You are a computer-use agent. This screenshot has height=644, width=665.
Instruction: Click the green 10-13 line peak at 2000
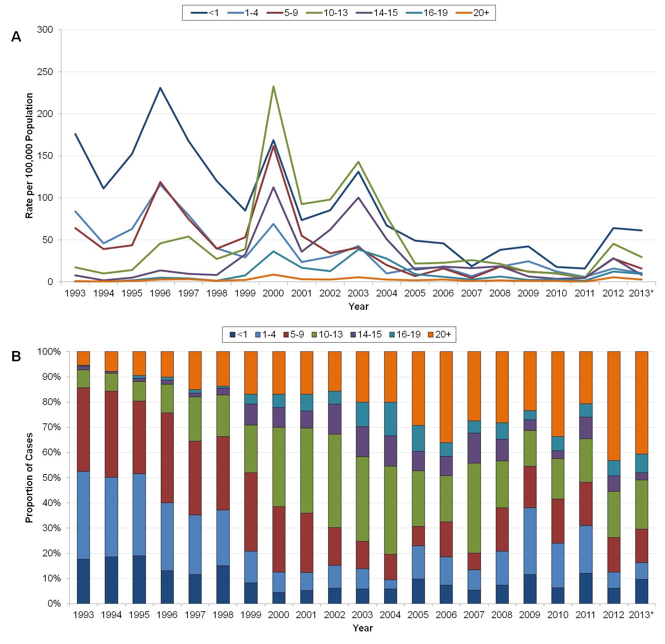click(274, 87)
